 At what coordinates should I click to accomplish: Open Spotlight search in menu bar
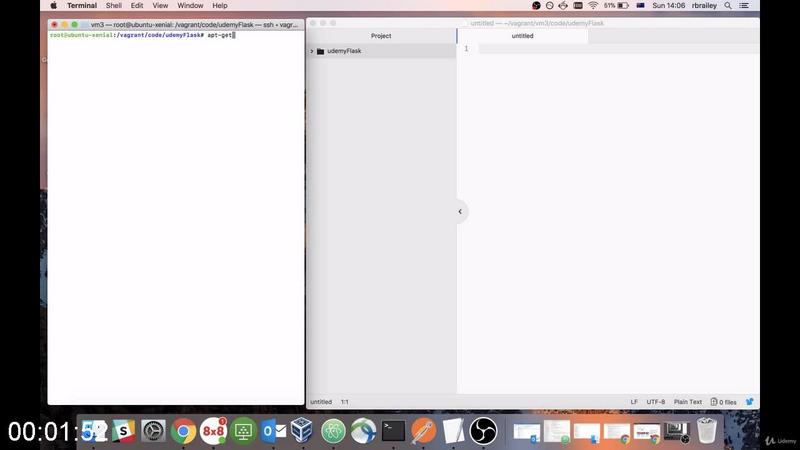(x=728, y=6)
